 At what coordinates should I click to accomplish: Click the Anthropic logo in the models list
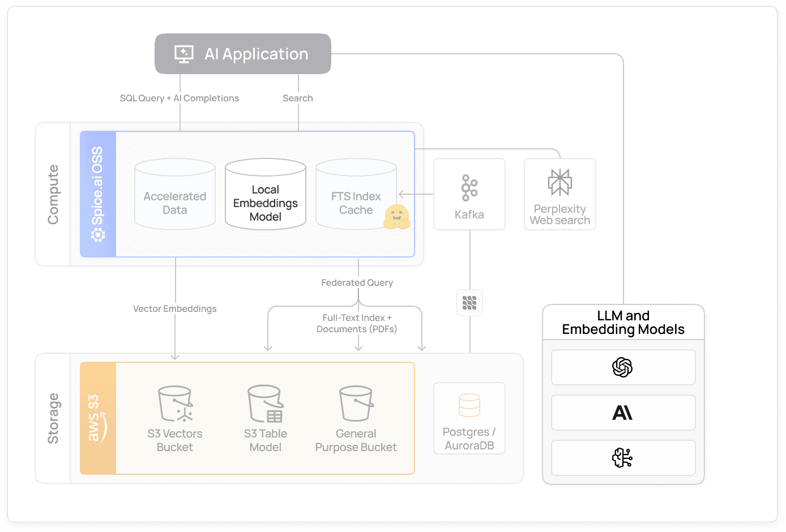623,413
